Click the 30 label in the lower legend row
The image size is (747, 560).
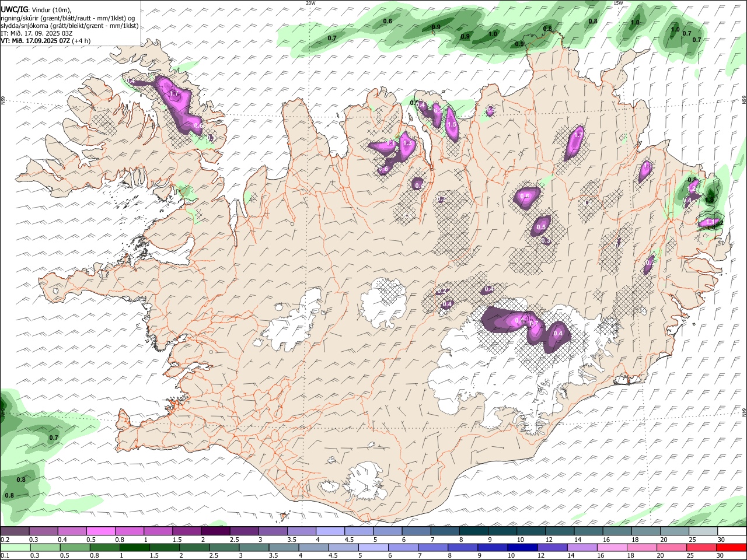click(x=721, y=556)
